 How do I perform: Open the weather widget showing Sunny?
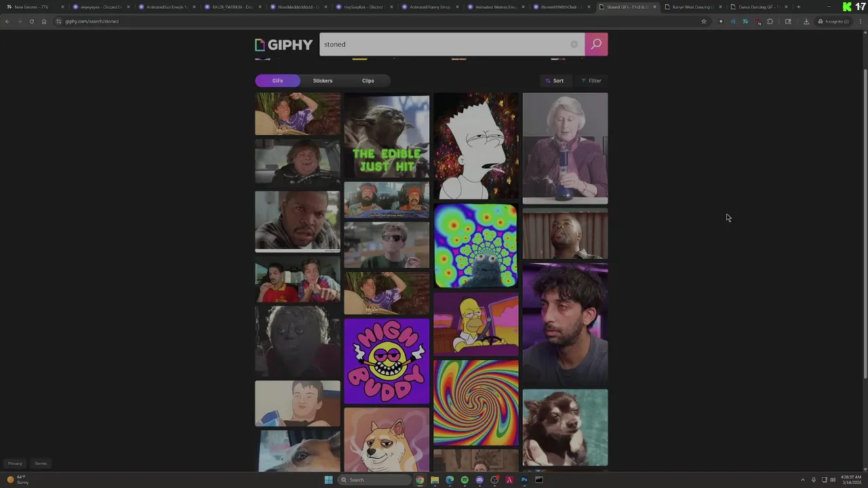click(18, 480)
